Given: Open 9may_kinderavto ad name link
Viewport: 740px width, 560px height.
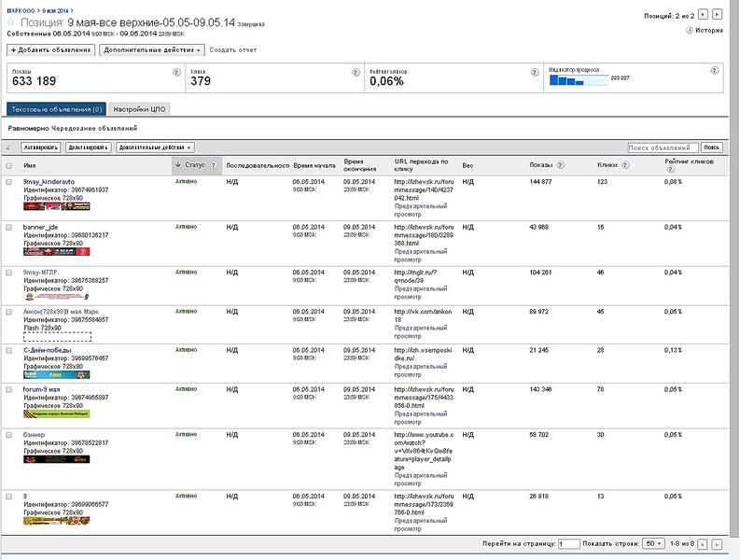Looking at the screenshot, I should (x=49, y=182).
